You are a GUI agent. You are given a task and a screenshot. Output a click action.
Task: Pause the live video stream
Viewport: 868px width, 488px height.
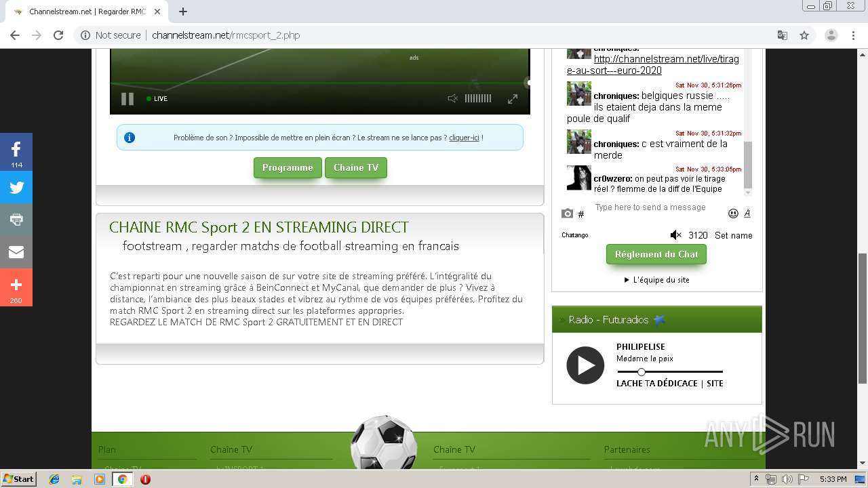click(127, 99)
